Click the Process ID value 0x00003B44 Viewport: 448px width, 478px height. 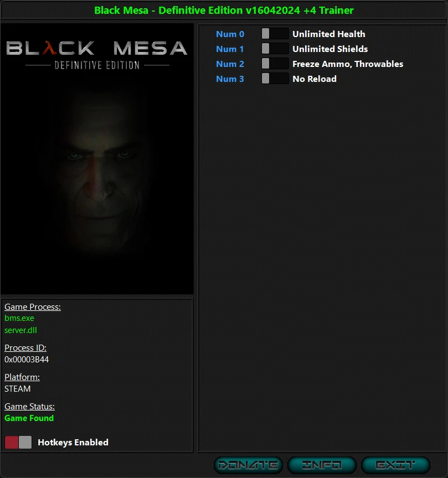(x=26, y=359)
